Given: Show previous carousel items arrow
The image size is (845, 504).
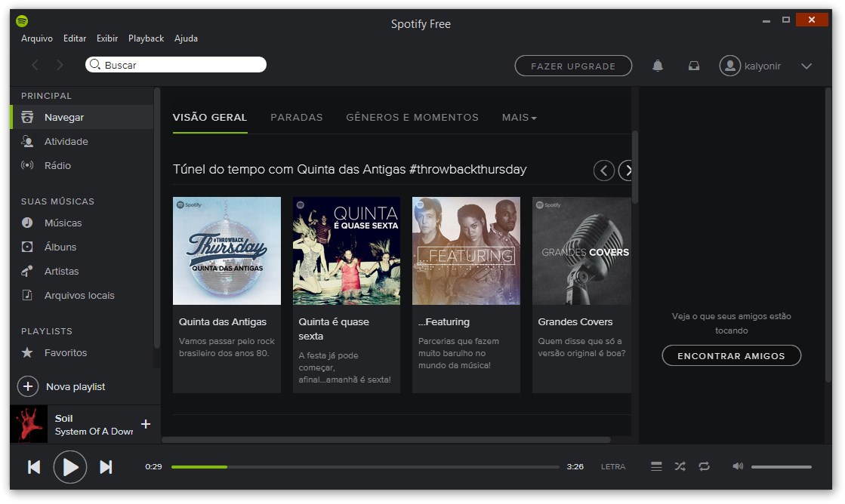Looking at the screenshot, I should [x=603, y=171].
